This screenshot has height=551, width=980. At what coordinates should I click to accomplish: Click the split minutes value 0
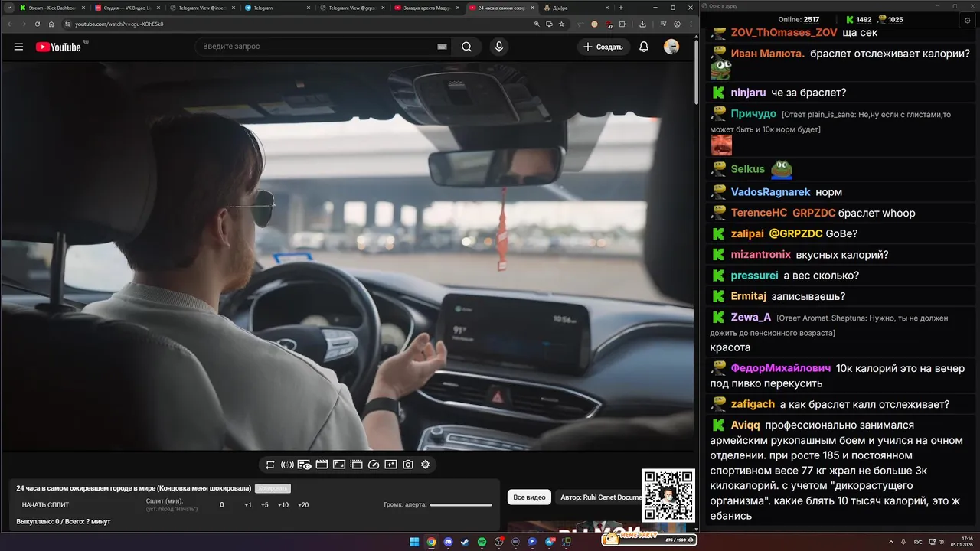tap(222, 505)
